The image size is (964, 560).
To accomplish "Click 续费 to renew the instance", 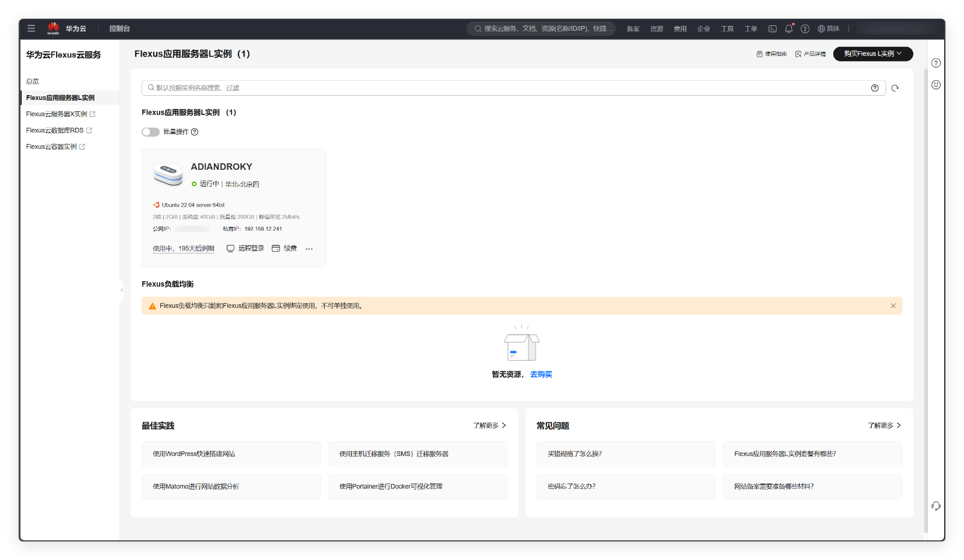I will point(284,248).
